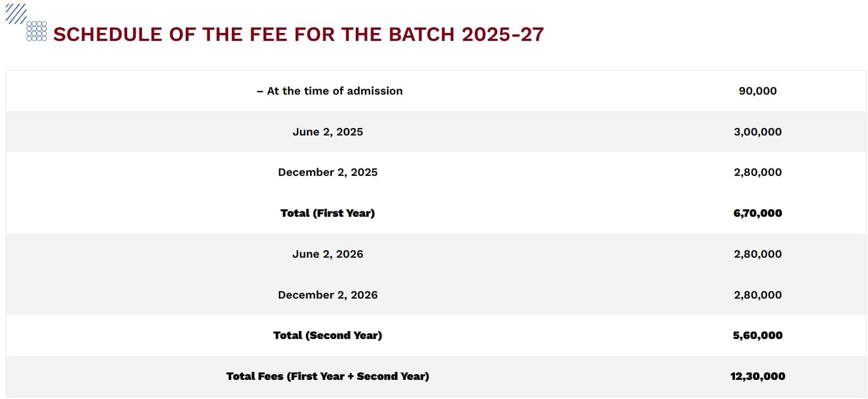Viewport: 868px width, 399px height.
Task: Click the 2,80,000 amount for December 2, 2025
Action: [757, 172]
